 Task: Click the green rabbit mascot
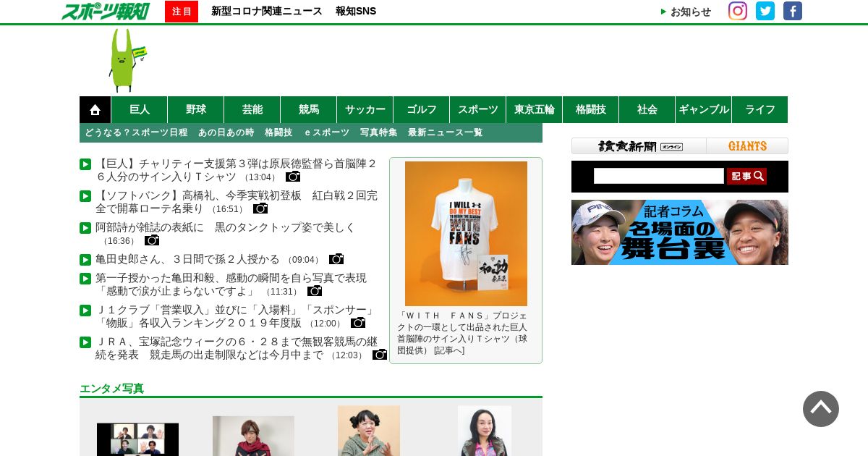pyautogui.click(x=127, y=60)
